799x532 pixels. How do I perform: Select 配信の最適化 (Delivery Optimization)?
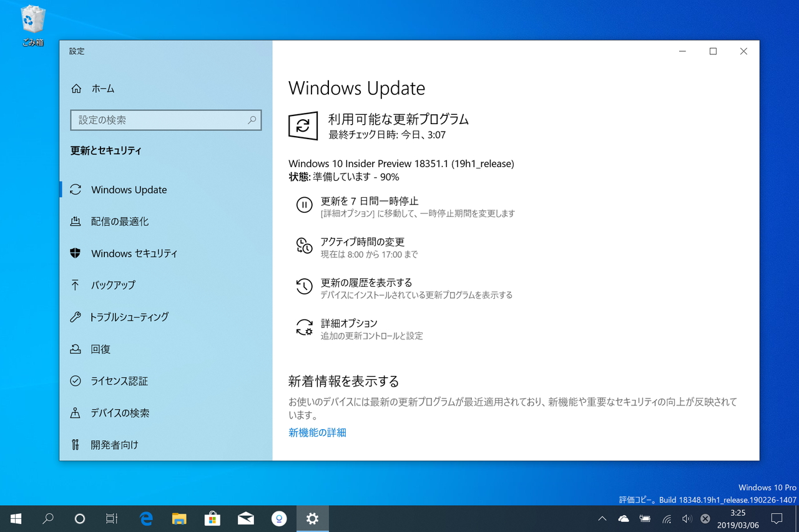pyautogui.click(x=115, y=221)
